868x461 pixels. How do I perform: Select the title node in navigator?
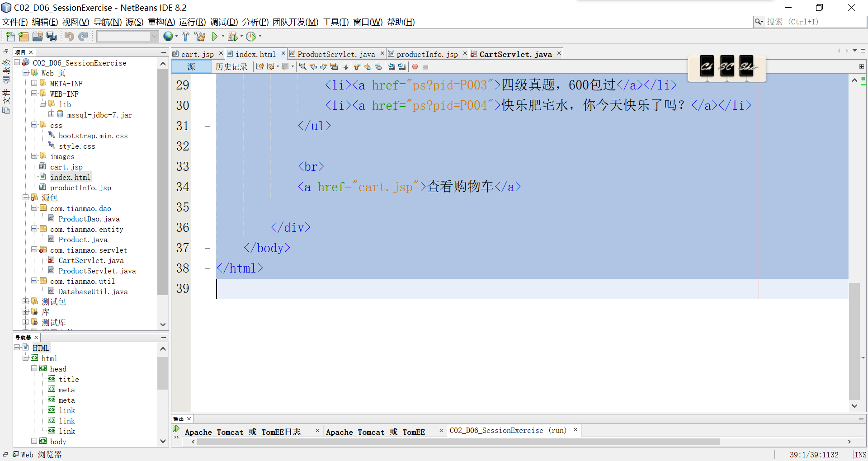[x=69, y=379]
